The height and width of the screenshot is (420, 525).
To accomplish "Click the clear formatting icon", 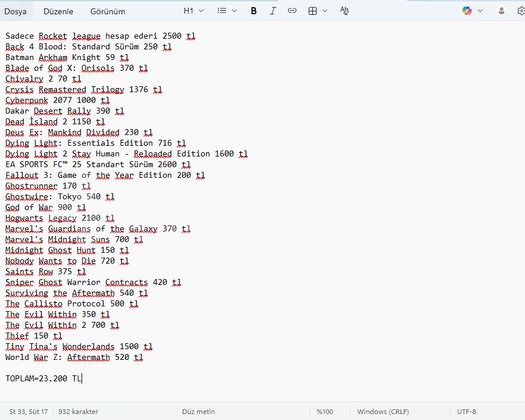I will [344, 11].
